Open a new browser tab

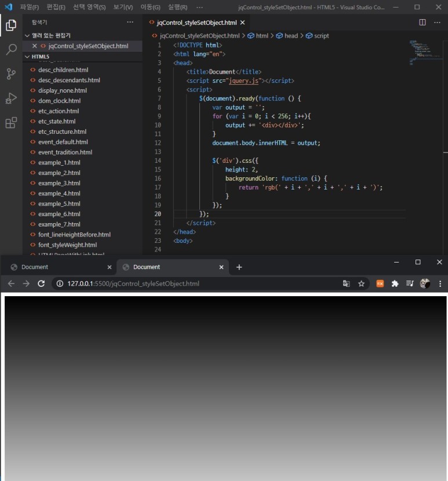coord(239,267)
